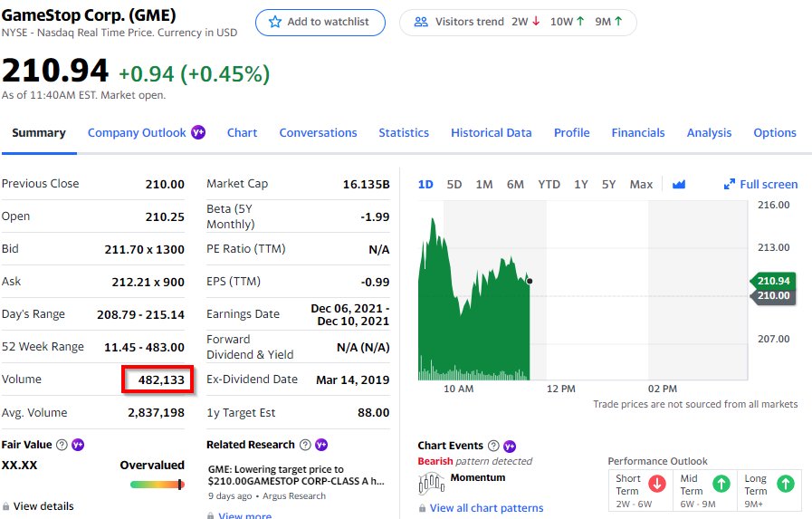This screenshot has height=519, width=812.
Task: Click the 52 Week Range value
Action: point(144,347)
